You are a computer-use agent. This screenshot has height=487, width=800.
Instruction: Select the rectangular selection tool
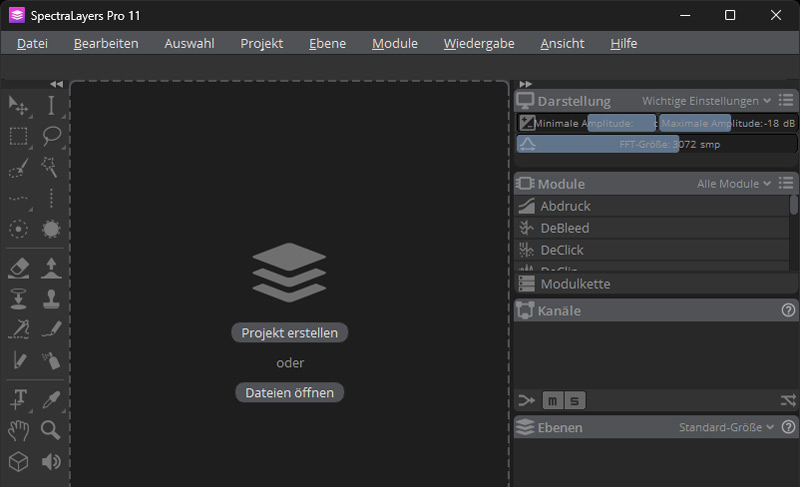click(18, 136)
